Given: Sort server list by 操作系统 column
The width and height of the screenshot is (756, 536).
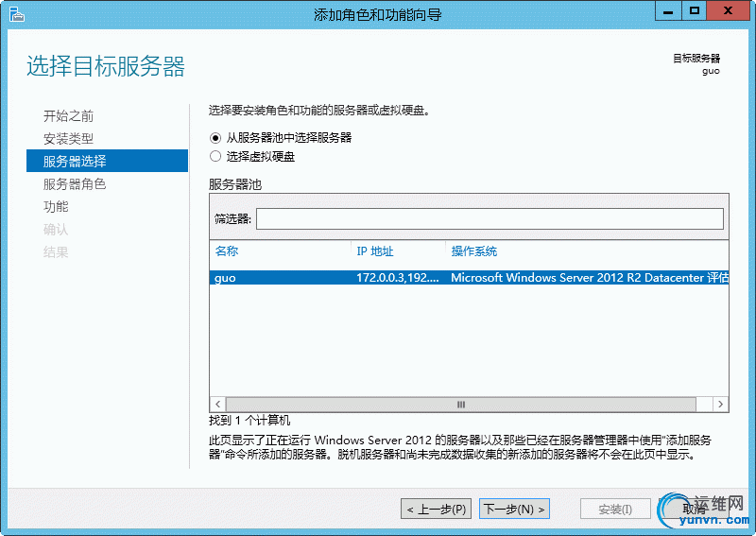Looking at the screenshot, I should point(474,251).
